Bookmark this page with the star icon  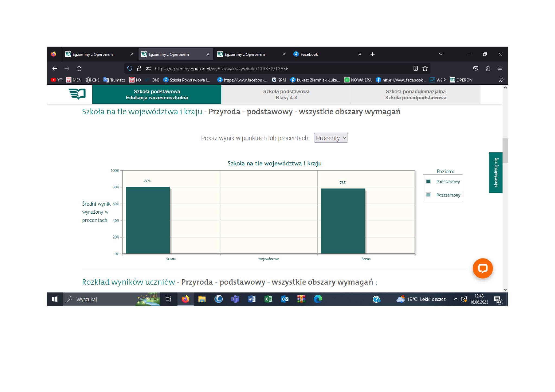[425, 68]
